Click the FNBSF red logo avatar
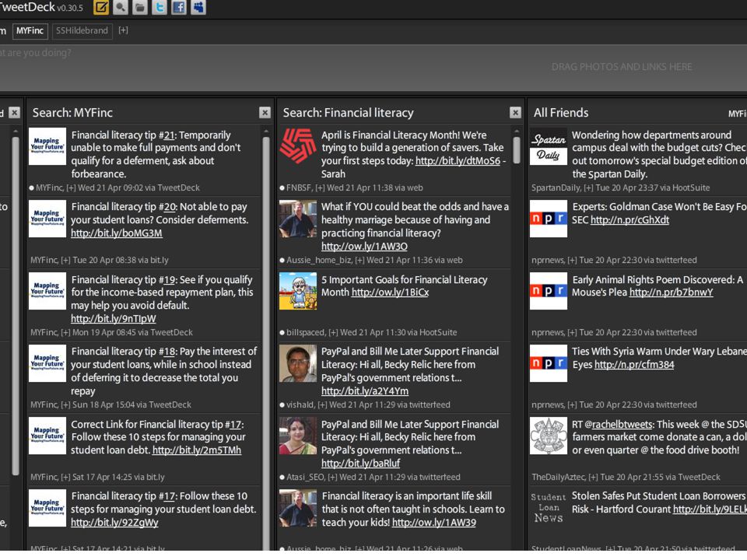747x560 pixels. (298, 146)
